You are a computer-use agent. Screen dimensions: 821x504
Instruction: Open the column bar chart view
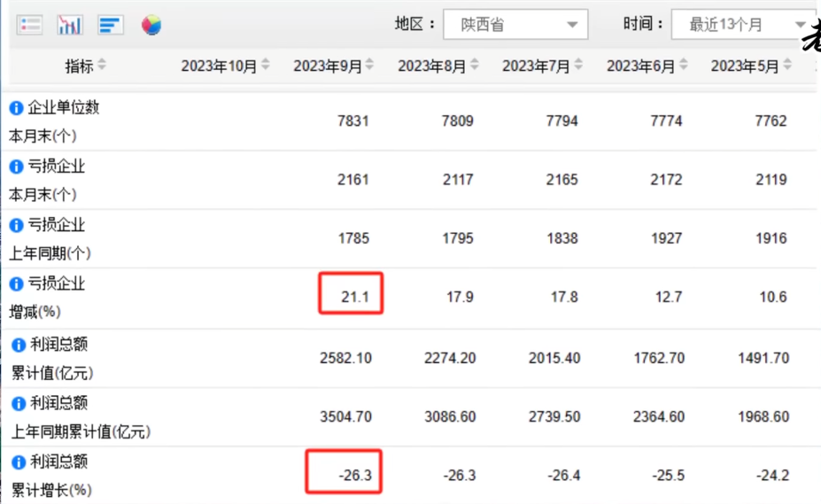[70, 25]
